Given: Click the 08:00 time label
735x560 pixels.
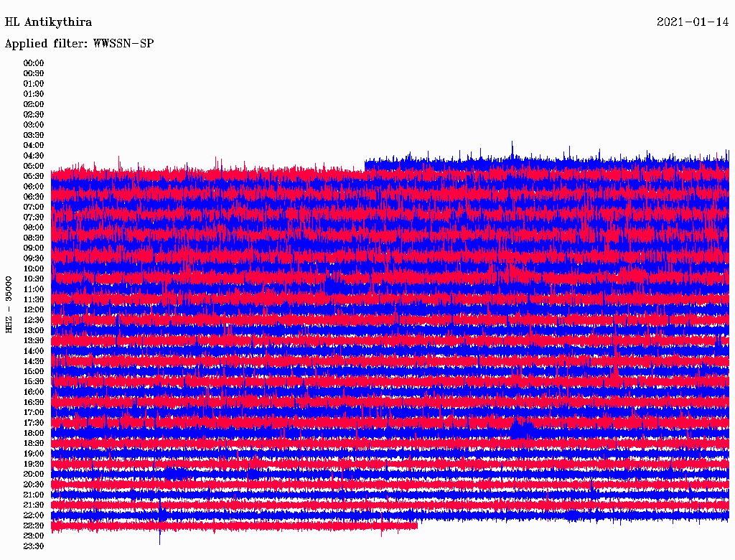Looking at the screenshot, I should pyautogui.click(x=34, y=228).
